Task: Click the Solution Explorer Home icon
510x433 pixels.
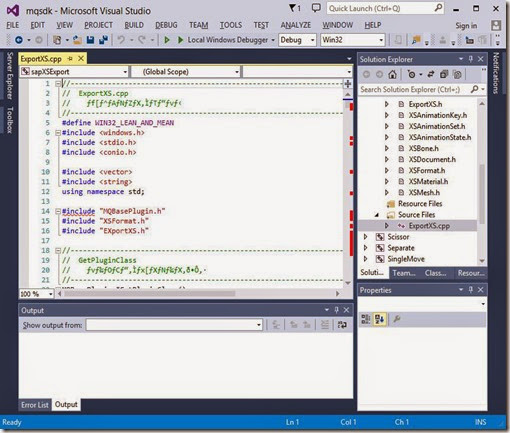Action: click(x=392, y=74)
